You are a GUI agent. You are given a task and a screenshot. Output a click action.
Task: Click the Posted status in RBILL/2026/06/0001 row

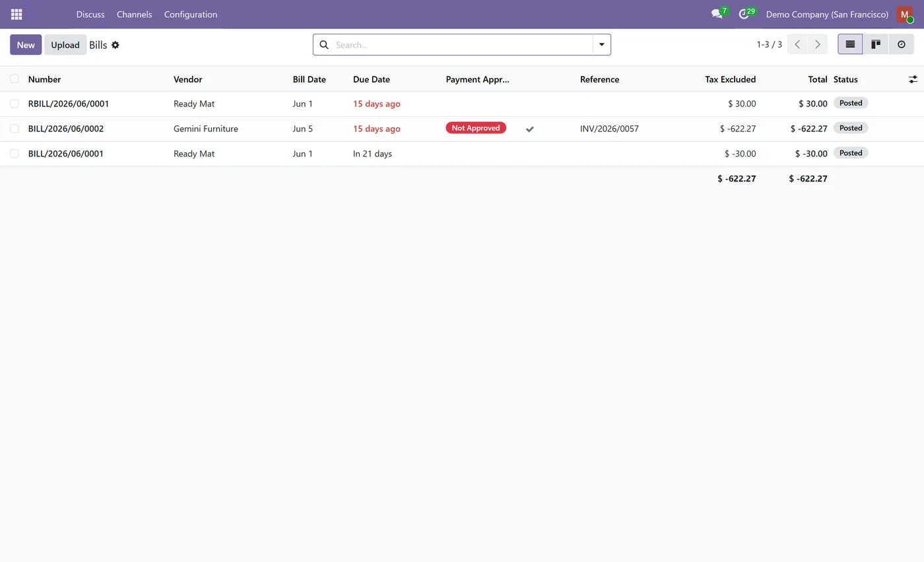coord(851,103)
